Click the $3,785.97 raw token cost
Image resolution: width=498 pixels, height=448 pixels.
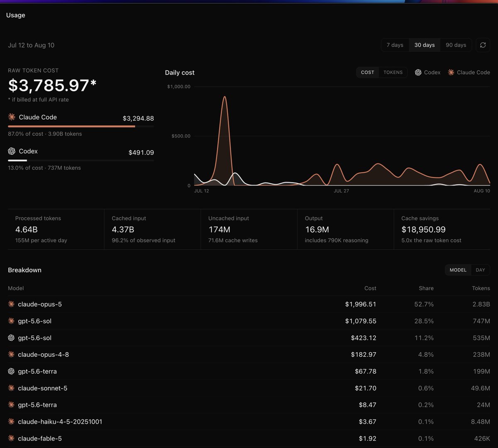click(52, 85)
